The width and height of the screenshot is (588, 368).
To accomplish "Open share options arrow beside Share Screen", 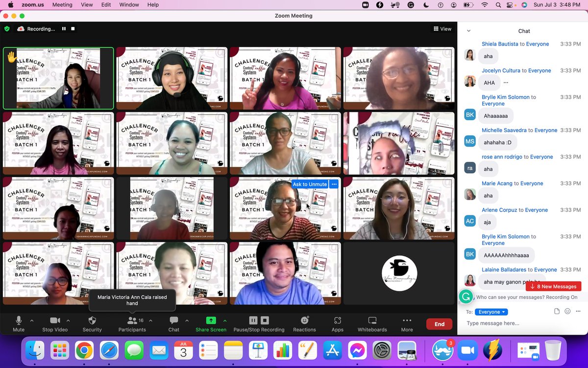I will click(x=225, y=320).
